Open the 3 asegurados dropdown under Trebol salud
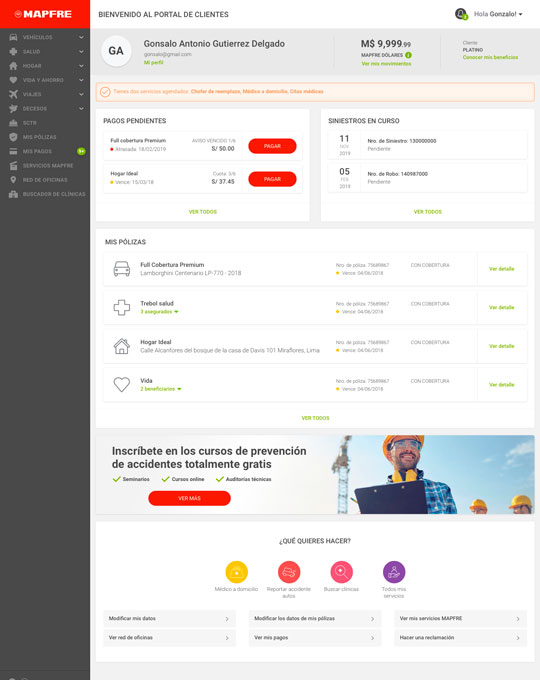540x680 pixels. [159, 312]
